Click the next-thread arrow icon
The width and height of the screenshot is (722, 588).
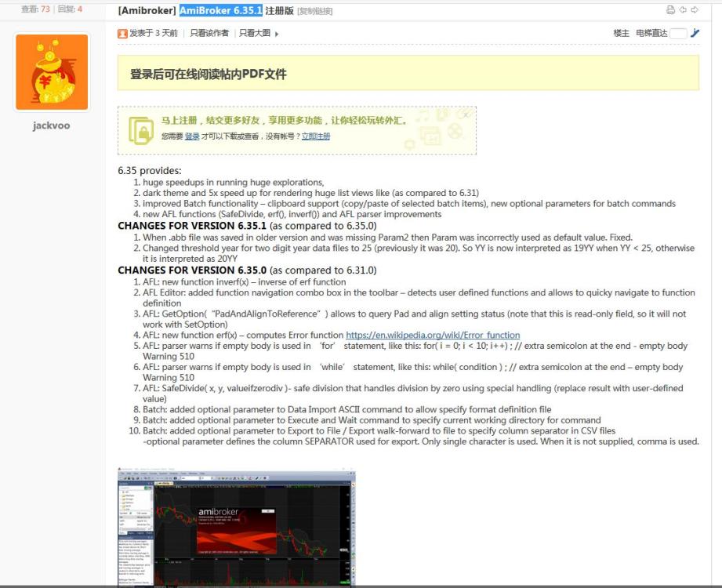696,9
